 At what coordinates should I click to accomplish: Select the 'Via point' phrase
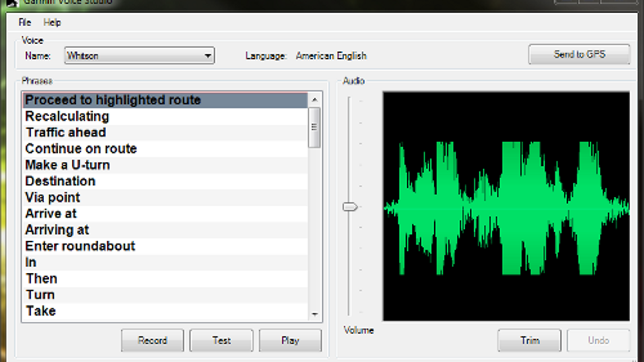[165, 197]
